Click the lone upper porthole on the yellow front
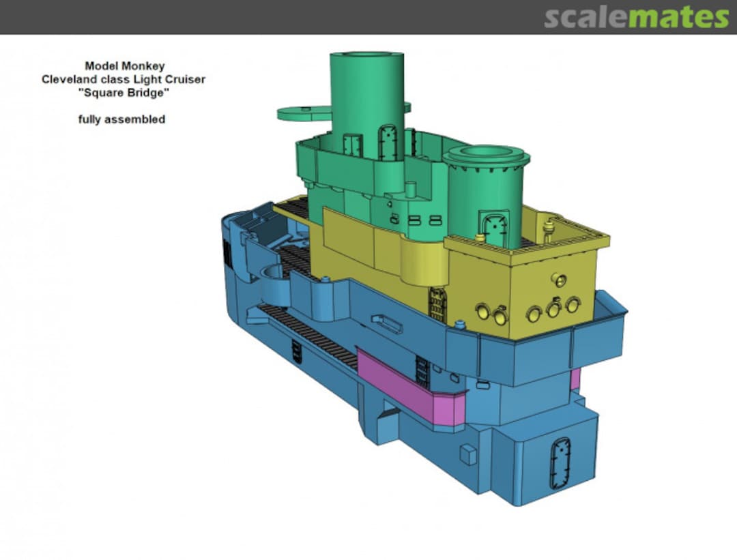737x560 pixels. [558, 279]
